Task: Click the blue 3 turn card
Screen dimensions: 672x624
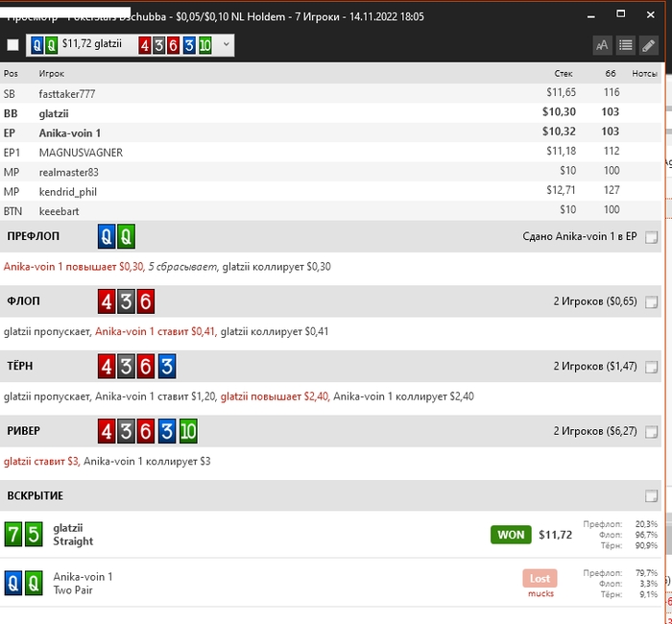Action: (165, 367)
